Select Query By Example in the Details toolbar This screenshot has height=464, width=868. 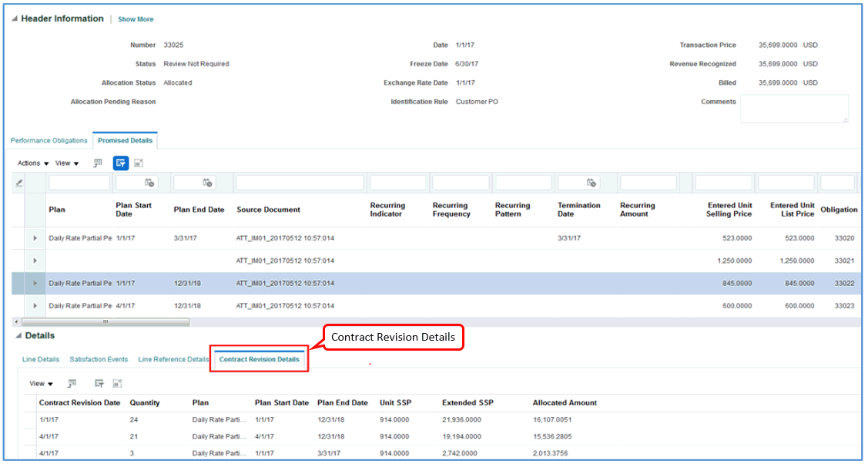(x=98, y=383)
